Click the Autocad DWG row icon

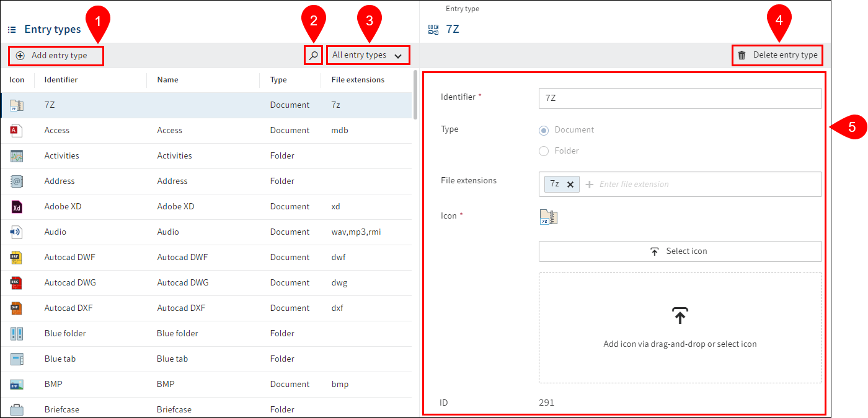tap(17, 283)
